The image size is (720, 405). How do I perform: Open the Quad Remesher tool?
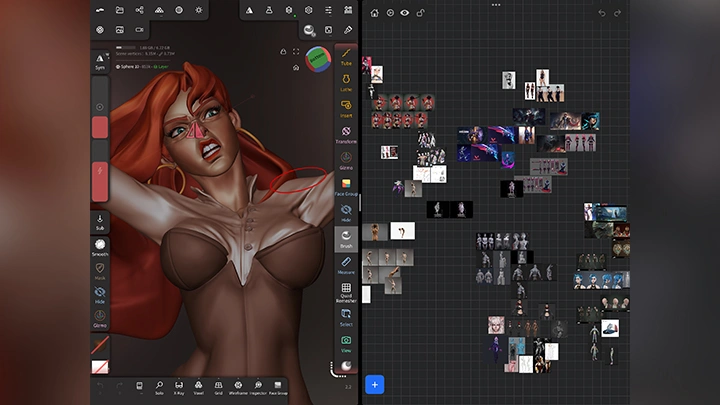coord(346,292)
